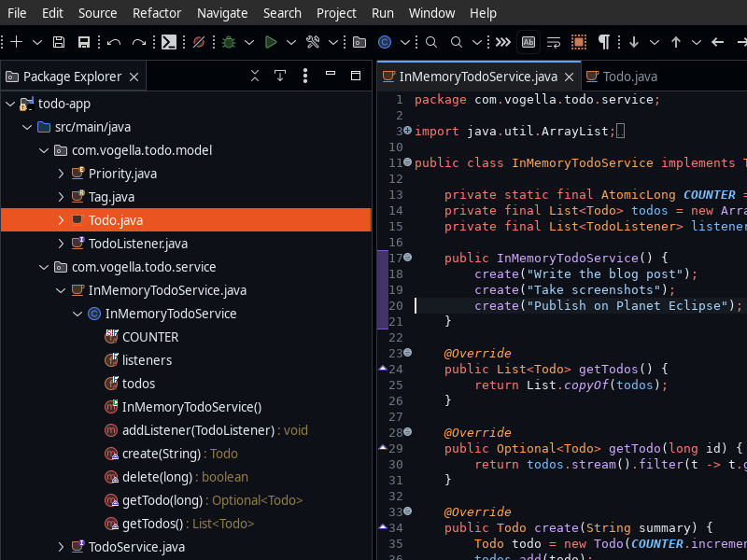Open the dropdown arrow next to New
747x560 pixels.
pyautogui.click(x=37, y=42)
